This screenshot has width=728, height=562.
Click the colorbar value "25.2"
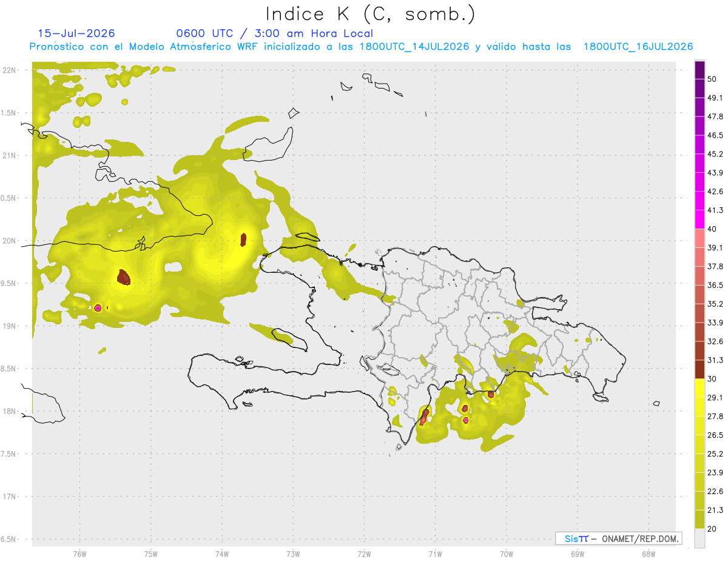click(x=715, y=454)
